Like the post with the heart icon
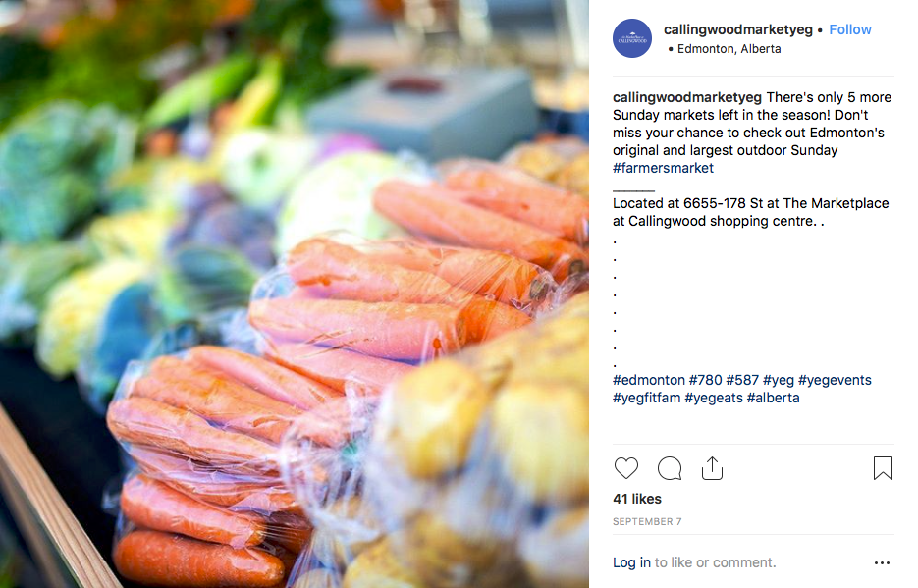The height and width of the screenshot is (588, 918). coord(625,468)
